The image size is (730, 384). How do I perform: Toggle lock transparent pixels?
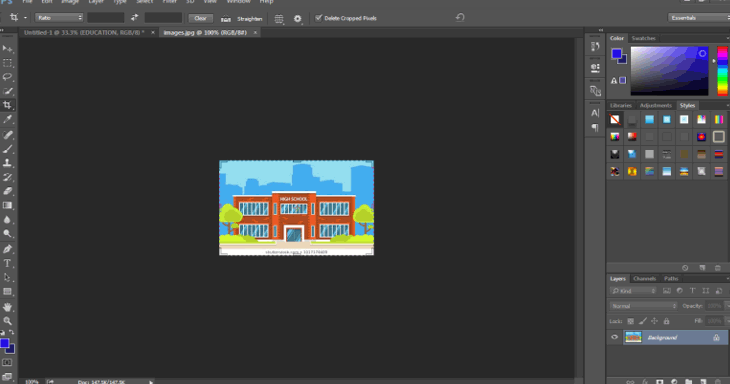pyautogui.click(x=630, y=321)
